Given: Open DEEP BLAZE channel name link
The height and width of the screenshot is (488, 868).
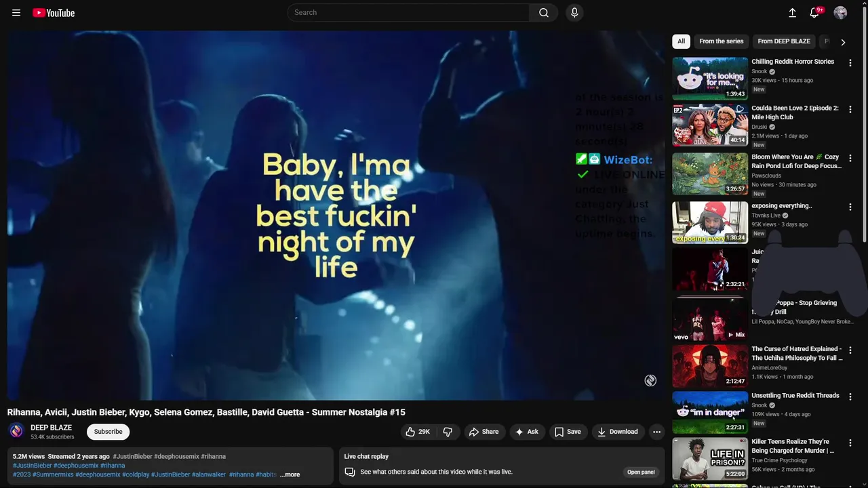Looking at the screenshot, I should pos(51,428).
